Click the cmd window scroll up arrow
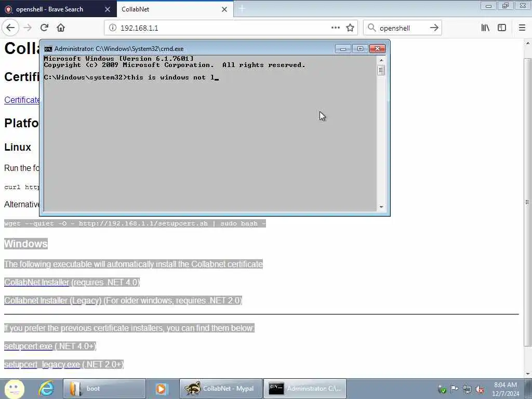This screenshot has width=532, height=399. (381, 60)
